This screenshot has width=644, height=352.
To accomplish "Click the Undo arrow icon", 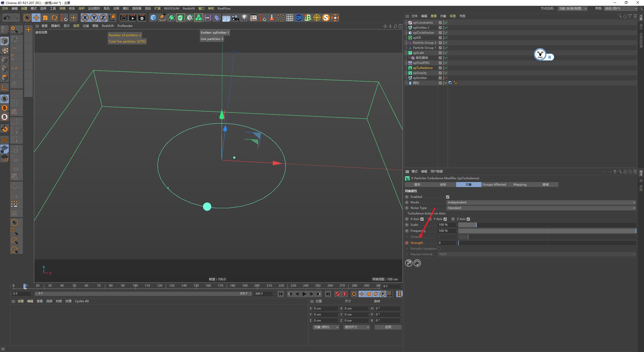I will (x=7, y=18).
